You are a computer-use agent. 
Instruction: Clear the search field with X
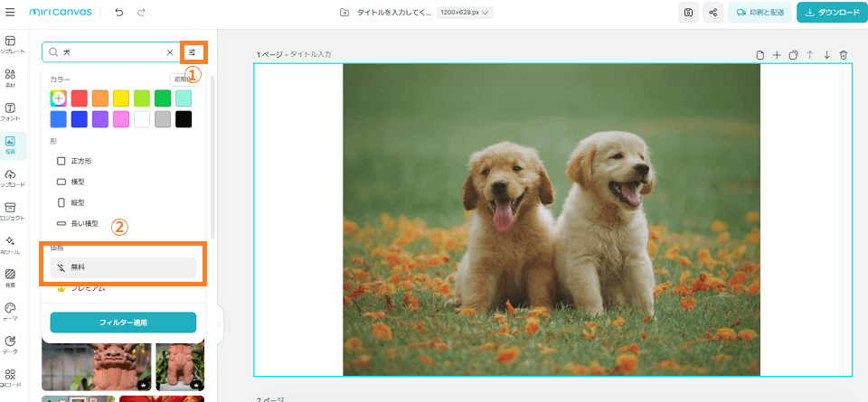[x=170, y=52]
